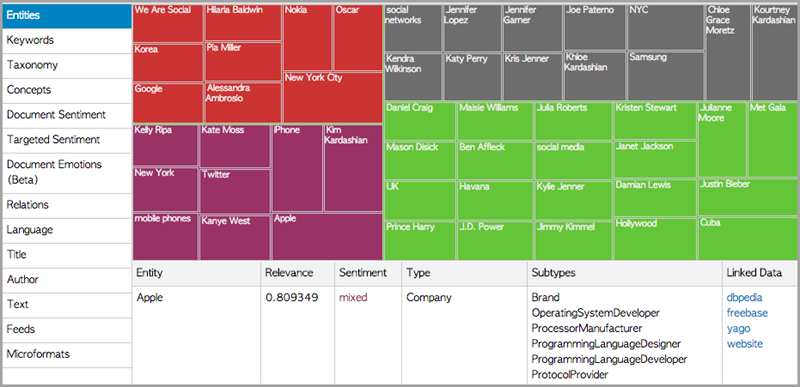Open the freebase link
Screen dimensions: 800x387
pos(747,313)
